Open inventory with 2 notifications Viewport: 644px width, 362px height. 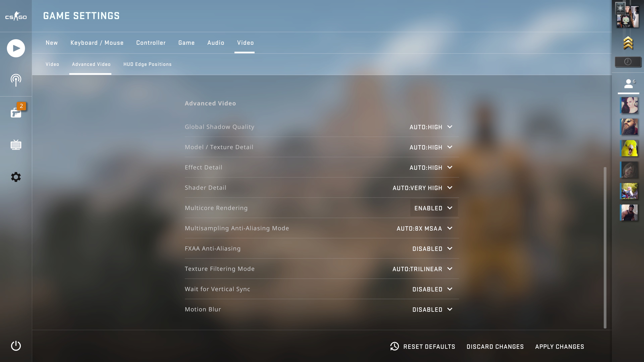coord(16,113)
